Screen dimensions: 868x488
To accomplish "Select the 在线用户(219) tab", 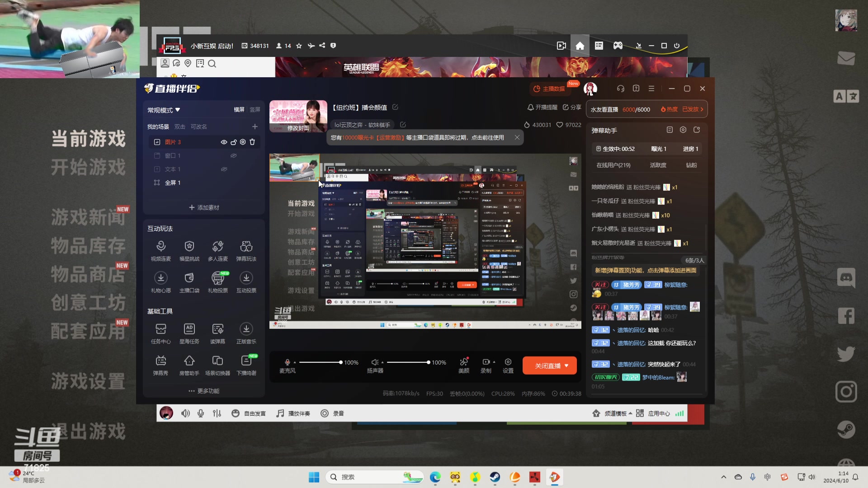I will coord(613,165).
